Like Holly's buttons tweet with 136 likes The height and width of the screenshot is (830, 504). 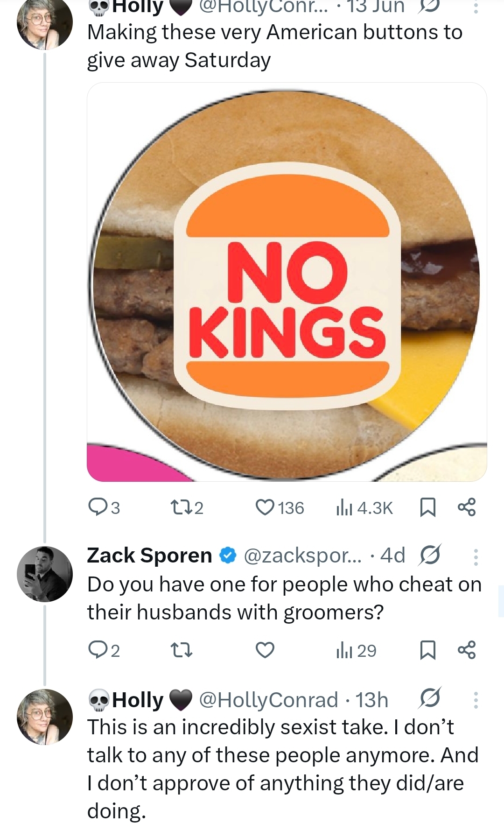pos(280,507)
